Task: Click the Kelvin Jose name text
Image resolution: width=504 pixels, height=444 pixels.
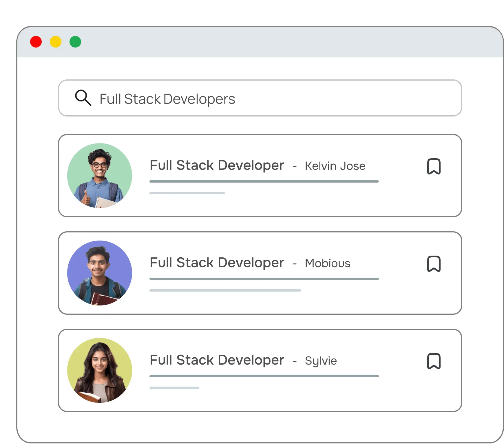Action: tap(335, 166)
